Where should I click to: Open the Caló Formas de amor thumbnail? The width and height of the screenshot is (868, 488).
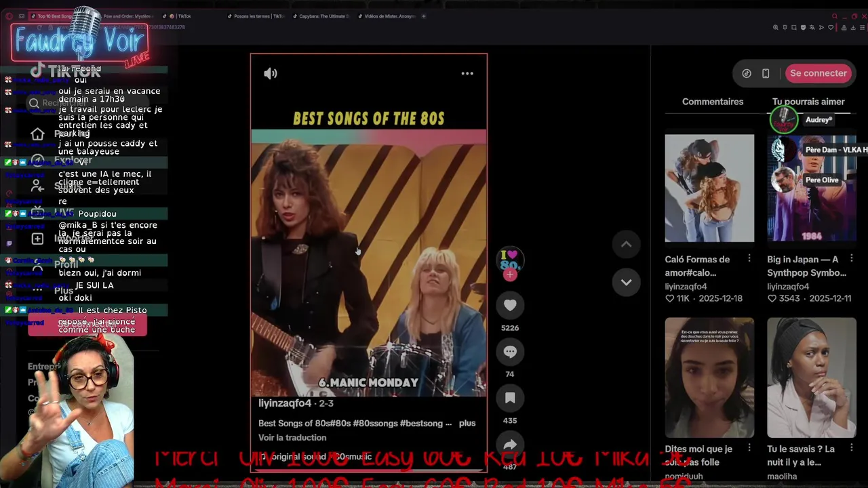click(x=709, y=188)
